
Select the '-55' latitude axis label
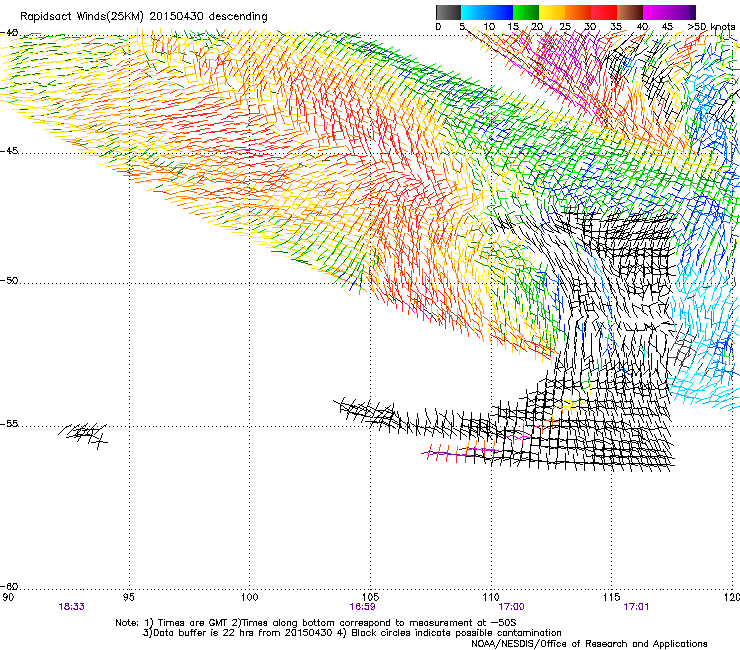tap(9, 423)
